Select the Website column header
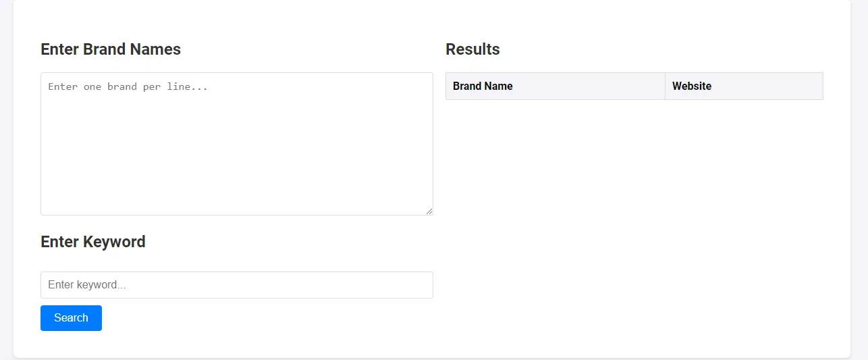Image resolution: width=868 pixels, height=360 pixels. (x=744, y=86)
